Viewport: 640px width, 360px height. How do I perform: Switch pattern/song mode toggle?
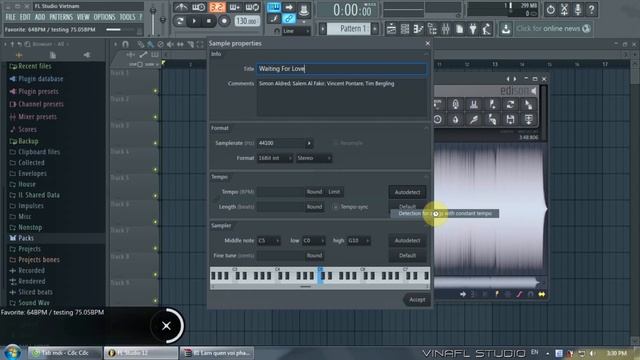(x=179, y=21)
